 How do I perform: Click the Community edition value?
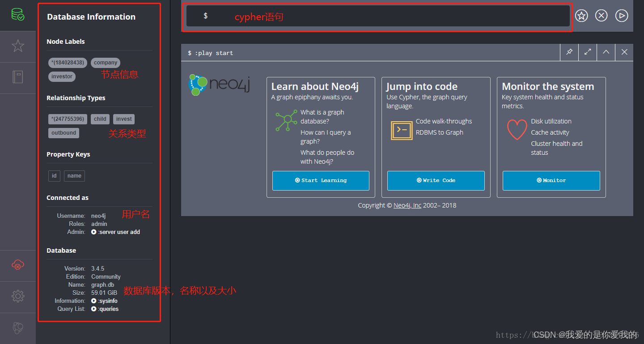tap(106, 276)
